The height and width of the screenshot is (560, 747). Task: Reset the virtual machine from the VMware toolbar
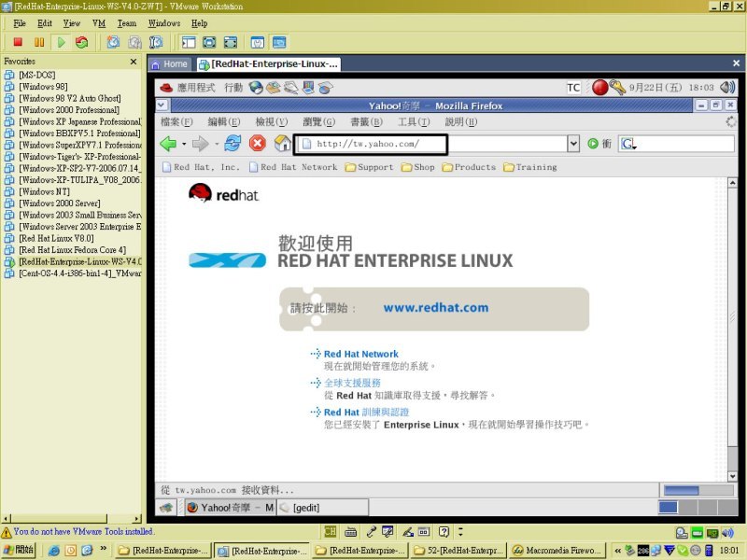coord(82,42)
